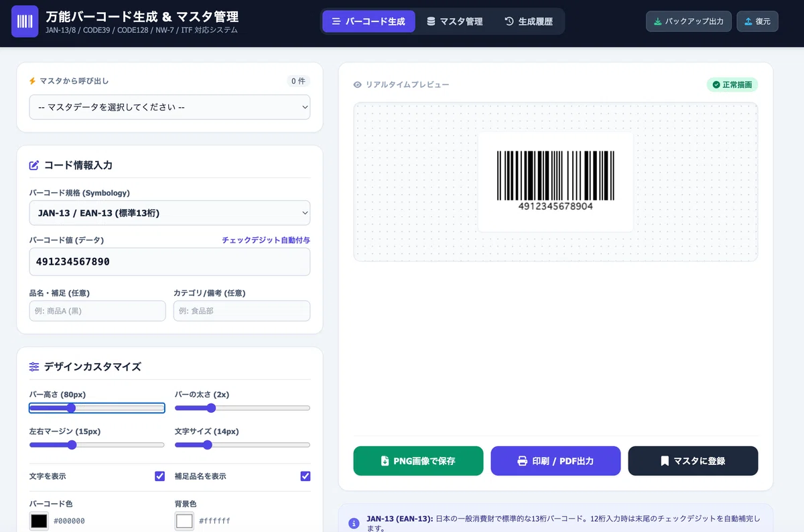Viewport: 804px width, 532px height.
Task: Click the チェックデジット自動付与 link text
Action: [266, 240]
